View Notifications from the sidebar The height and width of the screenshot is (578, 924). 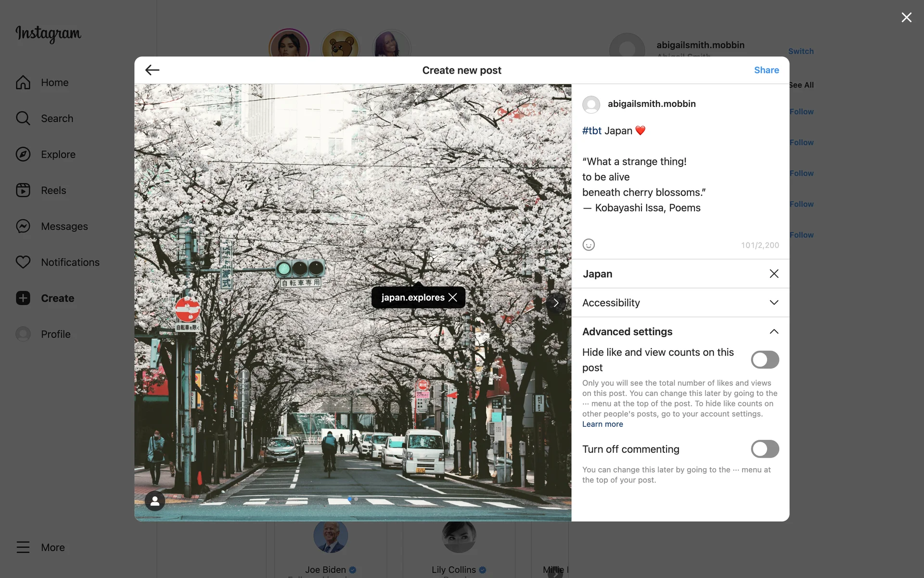pos(70,262)
